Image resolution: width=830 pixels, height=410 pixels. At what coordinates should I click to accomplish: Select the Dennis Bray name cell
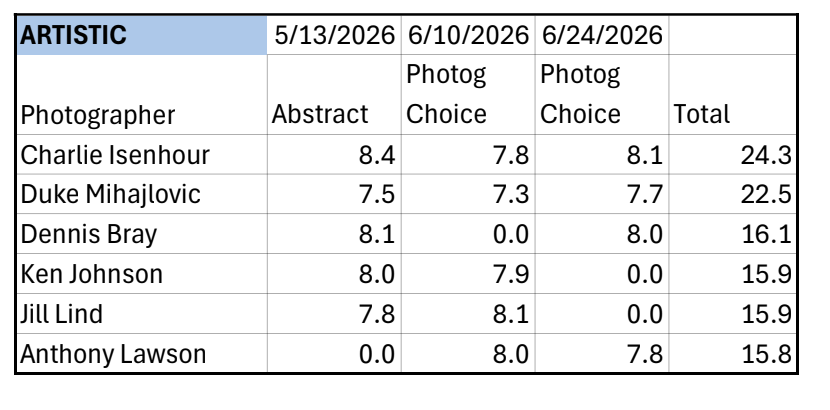[x=142, y=234]
